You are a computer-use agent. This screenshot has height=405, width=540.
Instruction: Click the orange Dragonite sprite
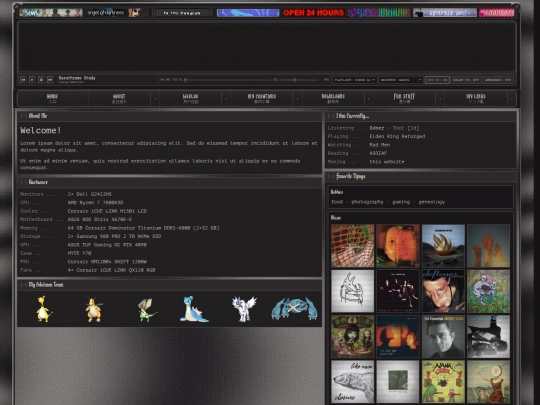[94, 310]
